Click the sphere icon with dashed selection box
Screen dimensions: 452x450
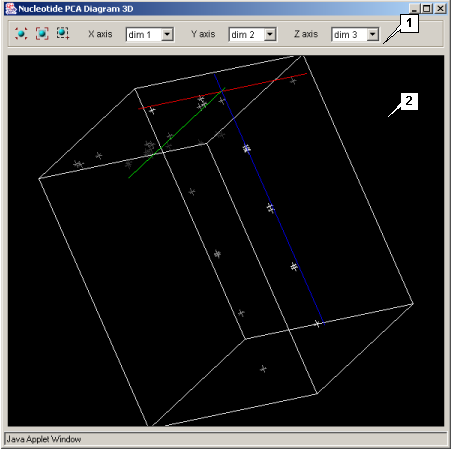pos(63,33)
